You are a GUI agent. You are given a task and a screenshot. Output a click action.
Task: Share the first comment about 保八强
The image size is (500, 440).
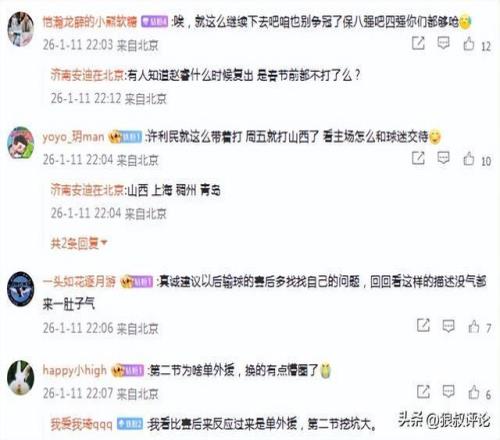click(x=418, y=43)
